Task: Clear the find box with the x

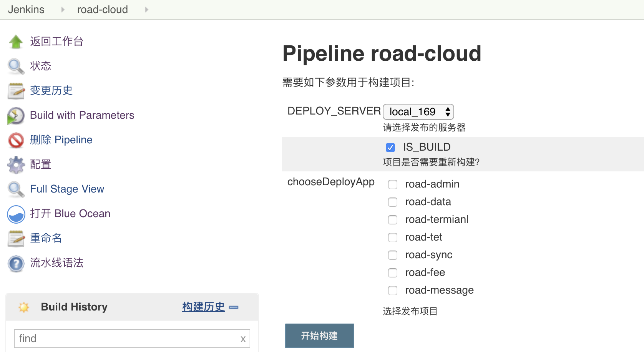Action: pos(243,339)
